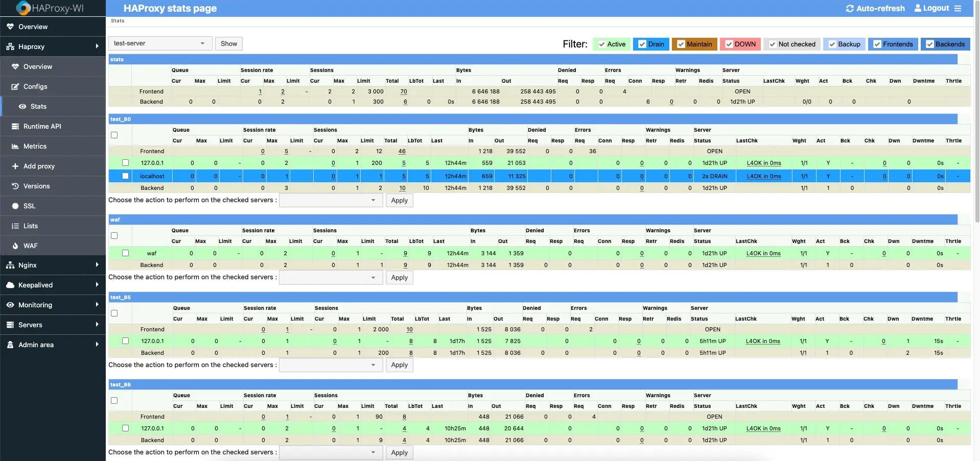Go to the SSL section
Image resolution: width=980 pixels, height=461 pixels.
(x=29, y=206)
